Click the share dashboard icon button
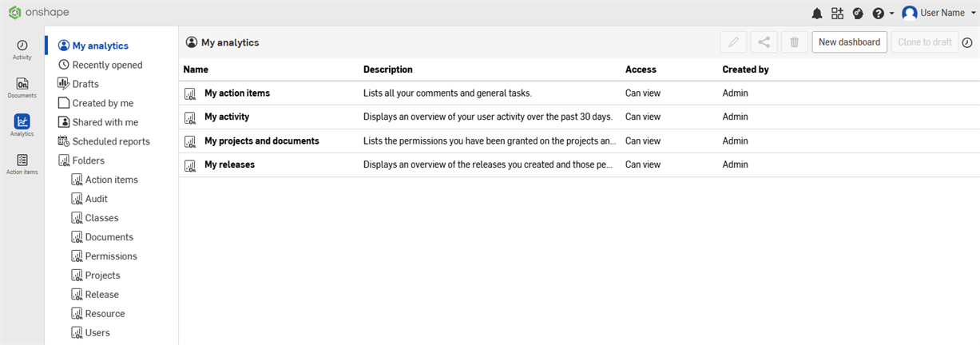Screen dimensions: 980x345 764,42
